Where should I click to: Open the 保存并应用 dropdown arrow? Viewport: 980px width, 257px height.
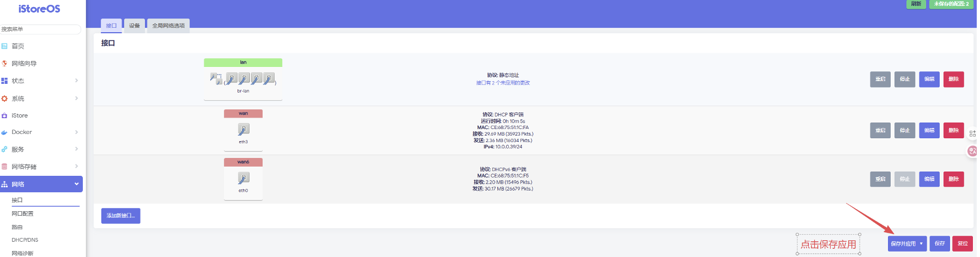coord(921,243)
